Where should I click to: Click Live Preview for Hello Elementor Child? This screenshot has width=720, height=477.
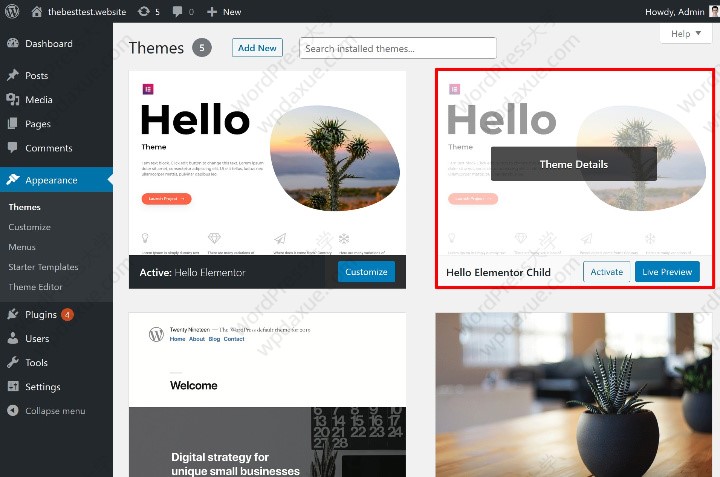click(x=667, y=272)
